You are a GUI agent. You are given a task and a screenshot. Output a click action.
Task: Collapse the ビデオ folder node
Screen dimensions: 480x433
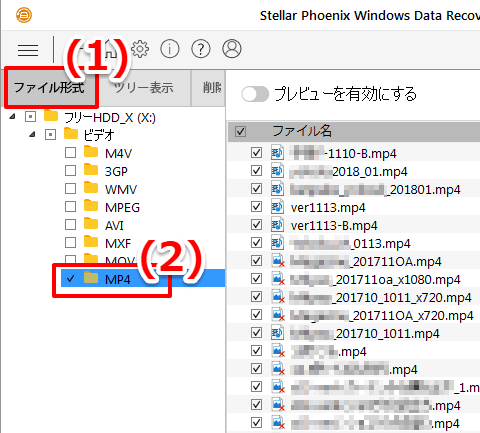point(33,134)
